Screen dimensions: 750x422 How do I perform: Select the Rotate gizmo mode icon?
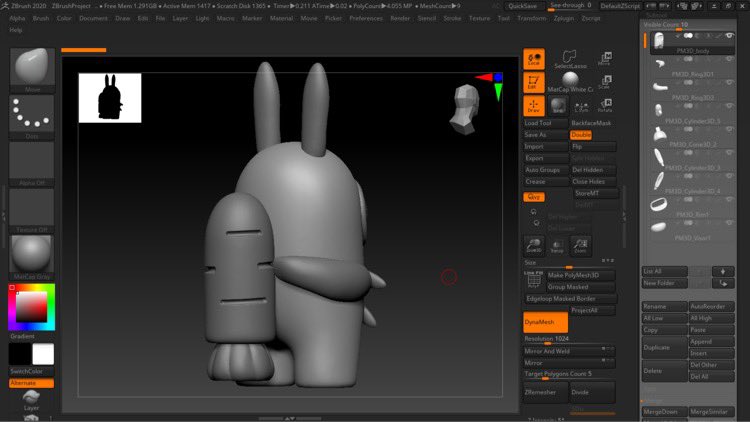[606, 105]
